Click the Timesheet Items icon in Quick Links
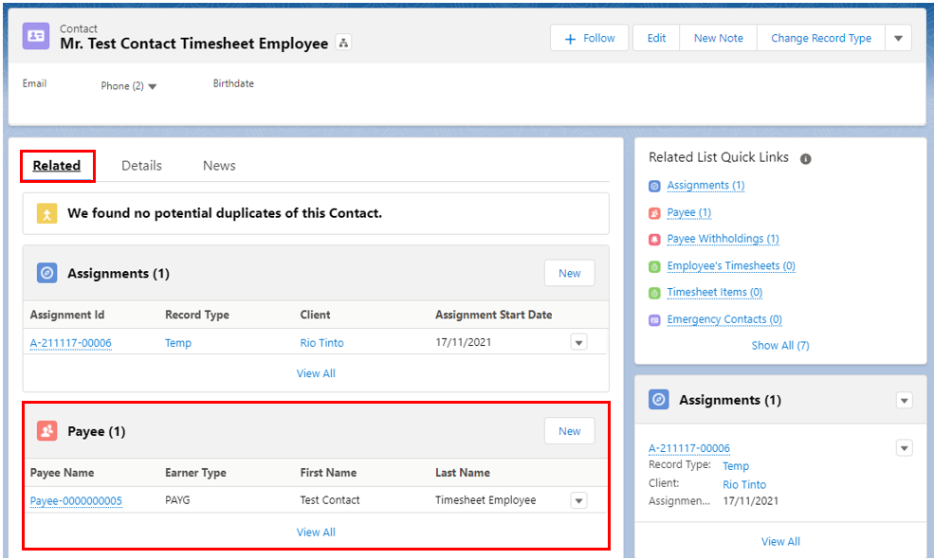This screenshot has height=560, width=934. 654,293
